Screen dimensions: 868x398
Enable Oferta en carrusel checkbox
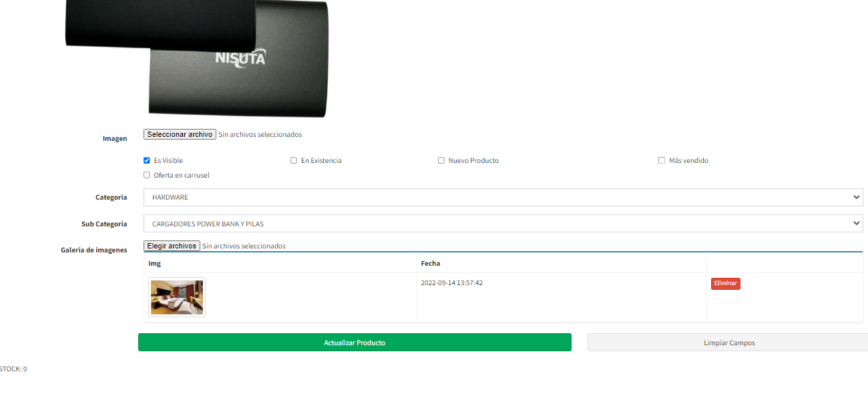click(147, 175)
